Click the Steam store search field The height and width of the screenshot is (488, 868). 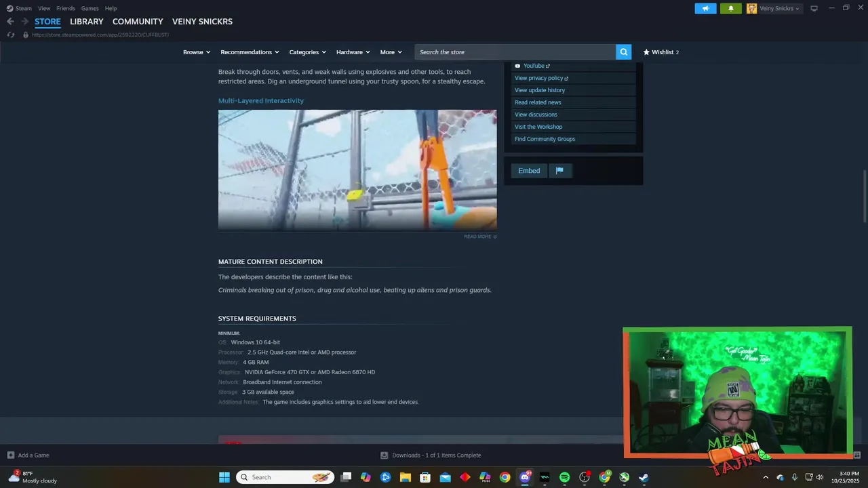515,52
